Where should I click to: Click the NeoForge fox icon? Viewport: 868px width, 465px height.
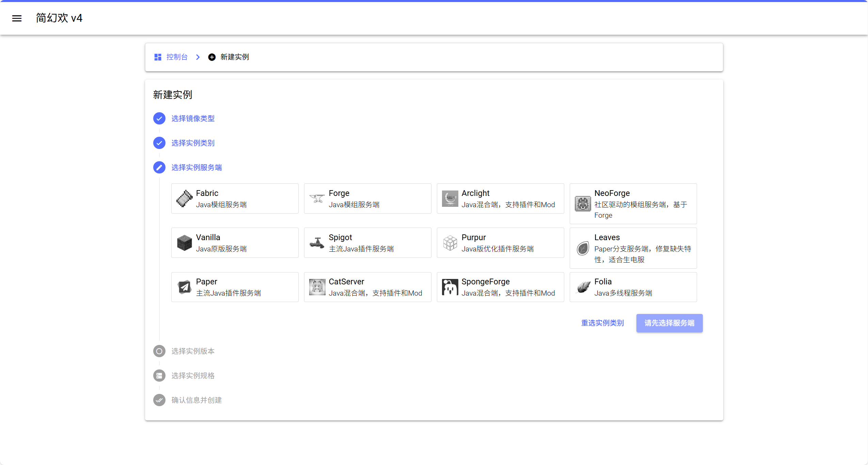click(x=583, y=204)
